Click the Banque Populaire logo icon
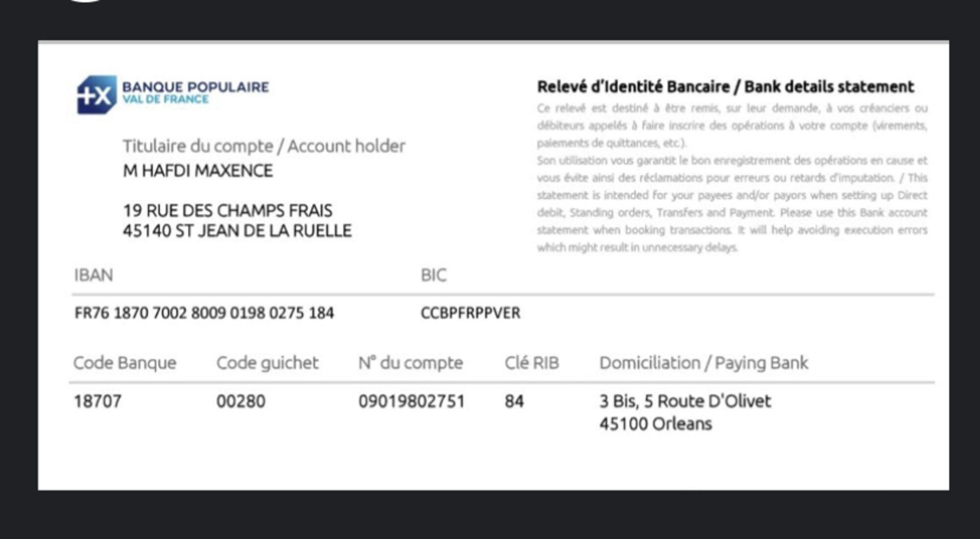Image resolution: width=980 pixels, height=539 pixels. pyautogui.click(x=97, y=95)
